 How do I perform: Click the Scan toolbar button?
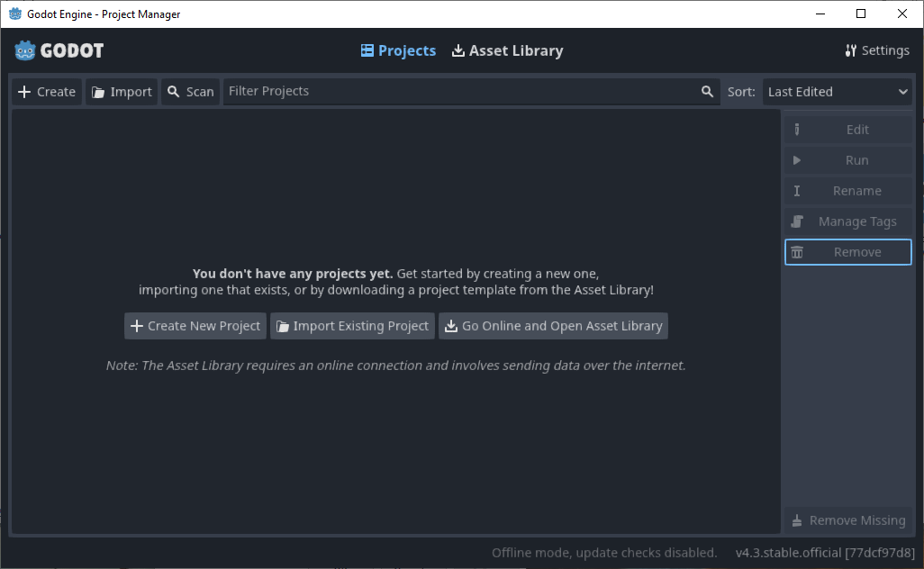coord(190,92)
